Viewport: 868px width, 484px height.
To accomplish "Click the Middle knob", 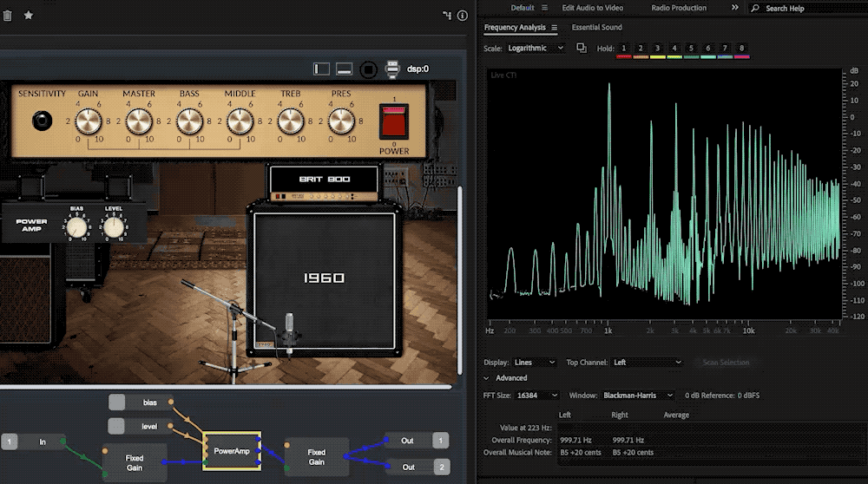I will (240, 121).
